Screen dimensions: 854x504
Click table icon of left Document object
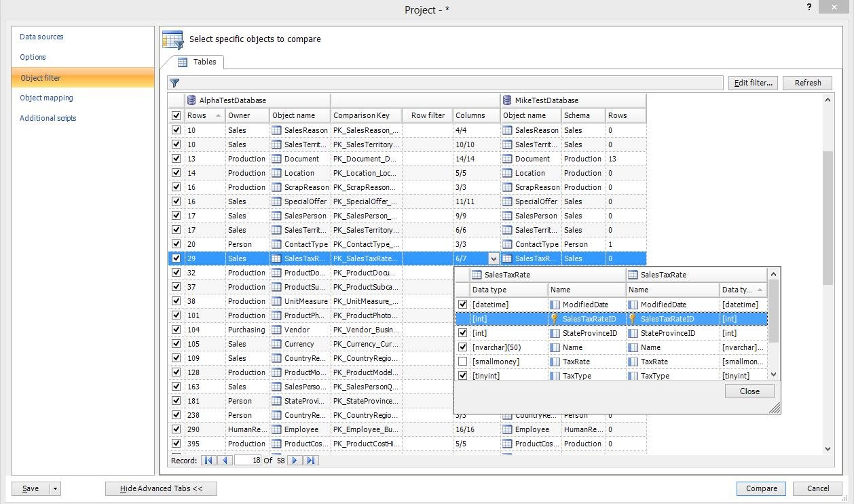[276, 159]
